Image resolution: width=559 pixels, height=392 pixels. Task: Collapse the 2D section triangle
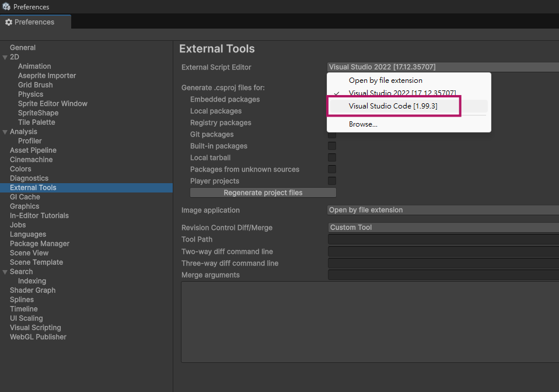click(5, 57)
